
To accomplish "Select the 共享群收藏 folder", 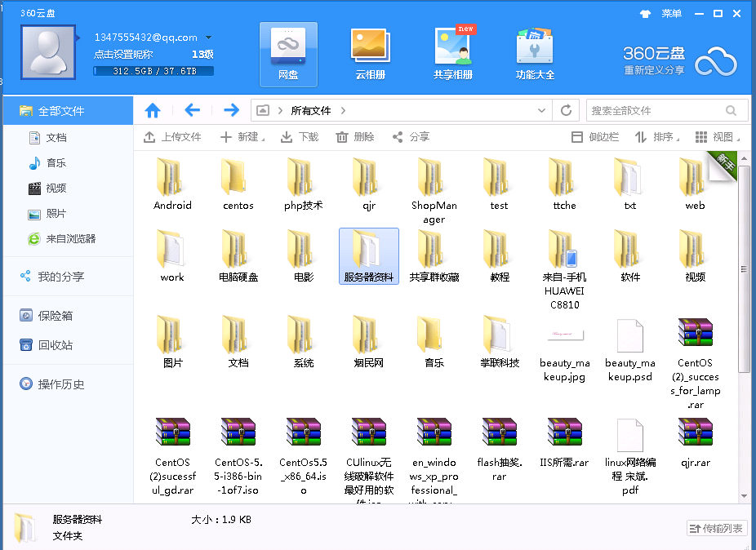I will tap(434, 256).
